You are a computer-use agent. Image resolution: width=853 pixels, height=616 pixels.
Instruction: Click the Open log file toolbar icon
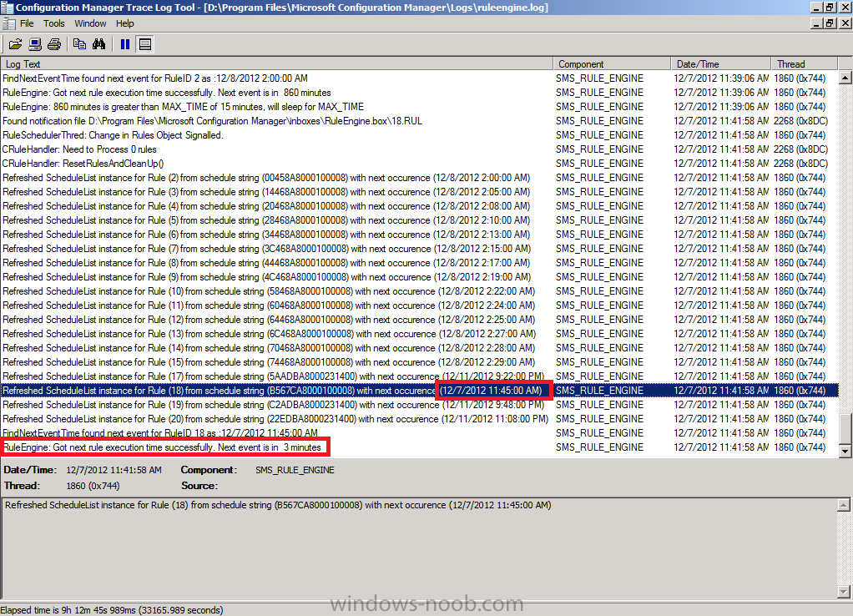[x=15, y=44]
